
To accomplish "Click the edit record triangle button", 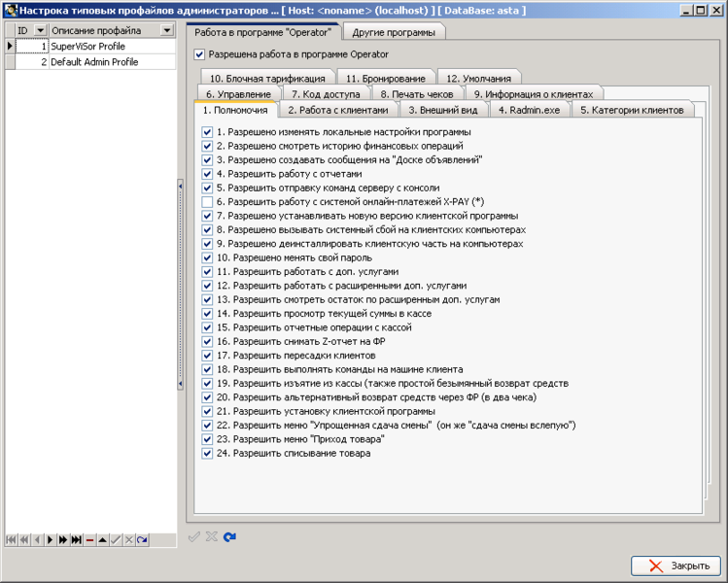I will 103,540.
